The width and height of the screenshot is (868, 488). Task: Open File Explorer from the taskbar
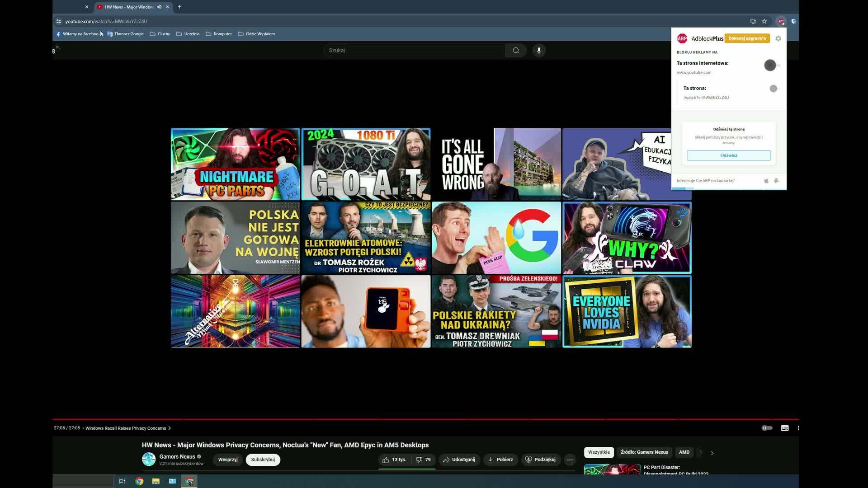156,481
